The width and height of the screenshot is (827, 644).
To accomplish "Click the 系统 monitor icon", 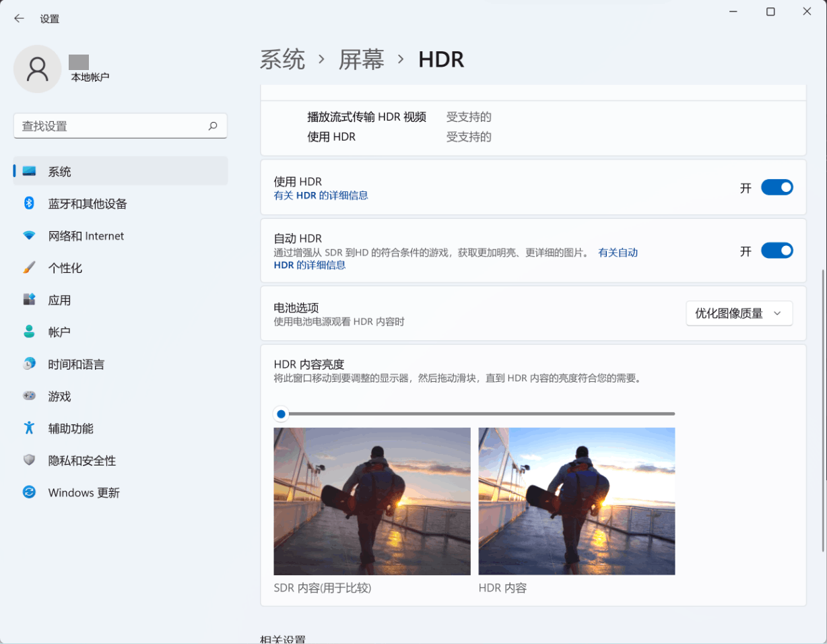I will [29, 171].
